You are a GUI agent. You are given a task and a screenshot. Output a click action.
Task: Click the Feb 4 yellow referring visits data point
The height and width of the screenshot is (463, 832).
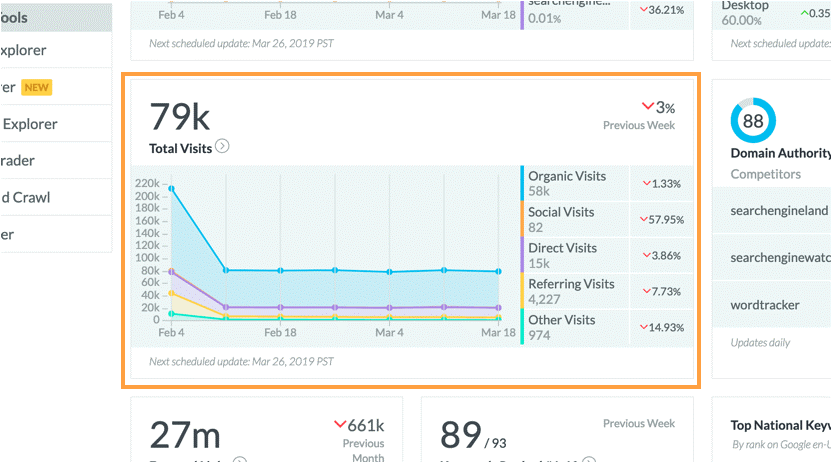pyautogui.click(x=171, y=293)
